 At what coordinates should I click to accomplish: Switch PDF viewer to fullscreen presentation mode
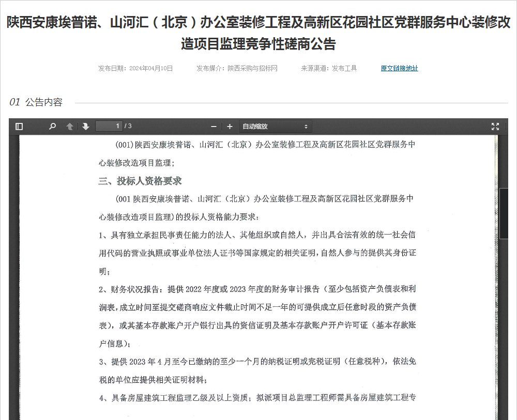[495, 127]
